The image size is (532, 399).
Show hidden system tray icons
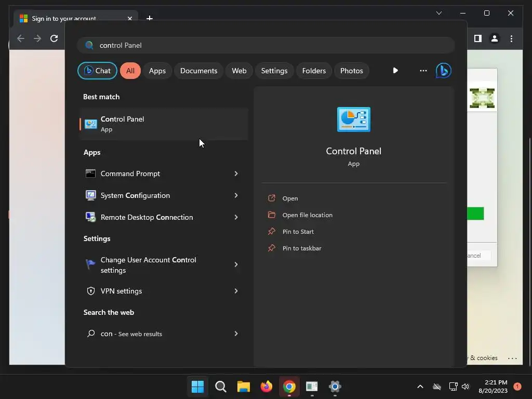pyautogui.click(x=420, y=387)
